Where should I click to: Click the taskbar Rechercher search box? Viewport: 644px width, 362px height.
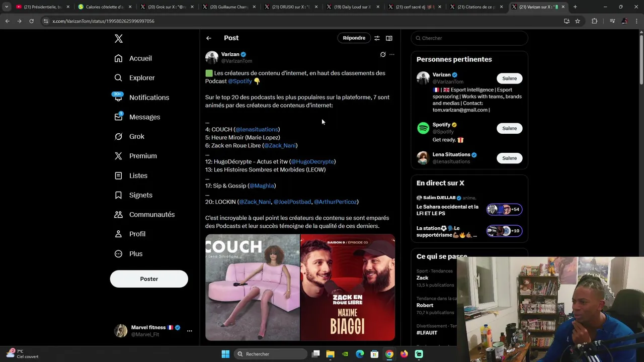point(271,354)
